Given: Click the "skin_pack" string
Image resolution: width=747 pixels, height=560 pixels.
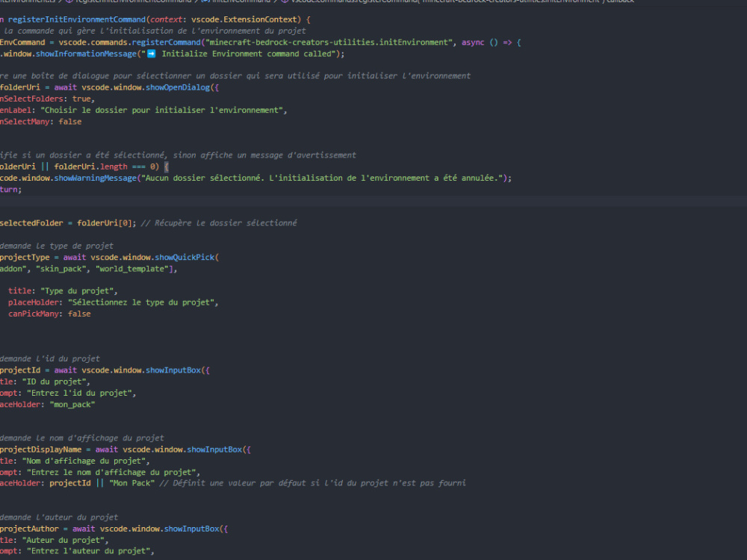Looking at the screenshot, I should click(61, 269).
